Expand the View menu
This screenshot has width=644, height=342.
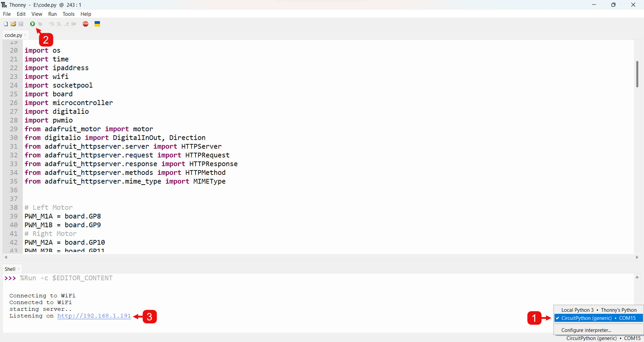click(37, 14)
